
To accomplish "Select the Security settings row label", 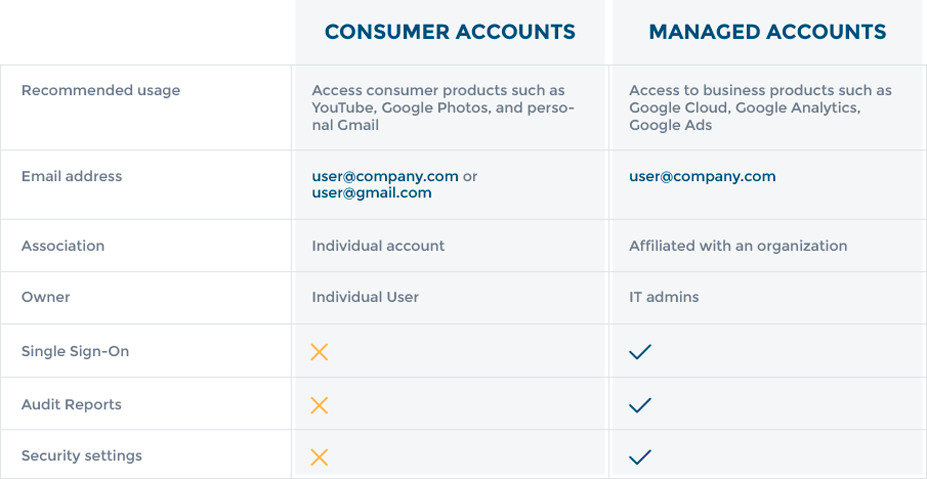I will [x=82, y=456].
